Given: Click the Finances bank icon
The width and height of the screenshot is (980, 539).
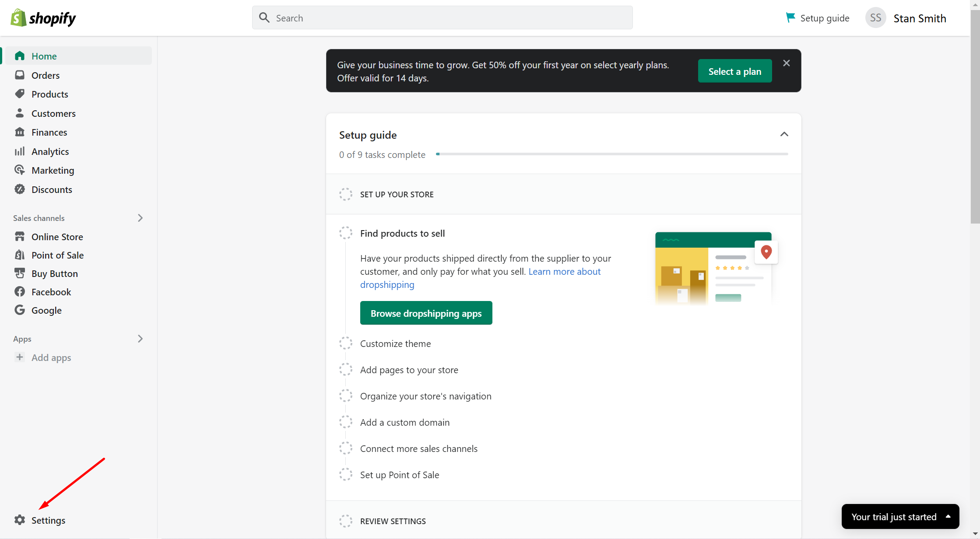Looking at the screenshot, I should [x=20, y=132].
